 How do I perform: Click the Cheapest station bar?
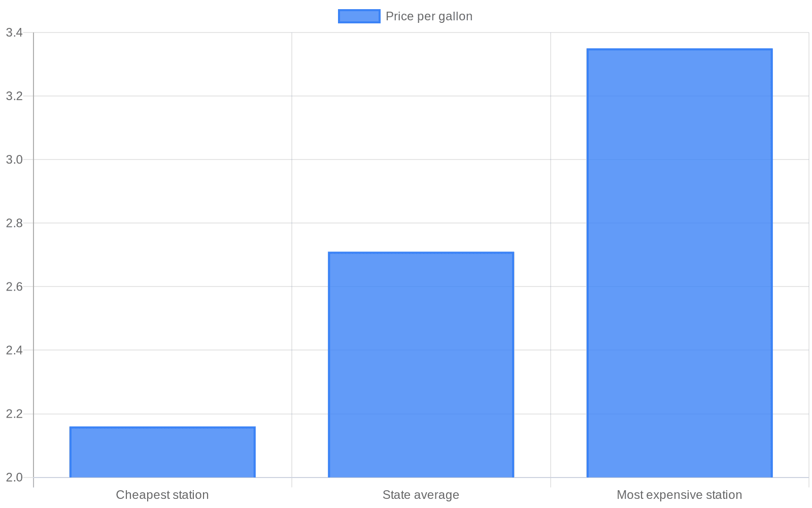[162, 452]
